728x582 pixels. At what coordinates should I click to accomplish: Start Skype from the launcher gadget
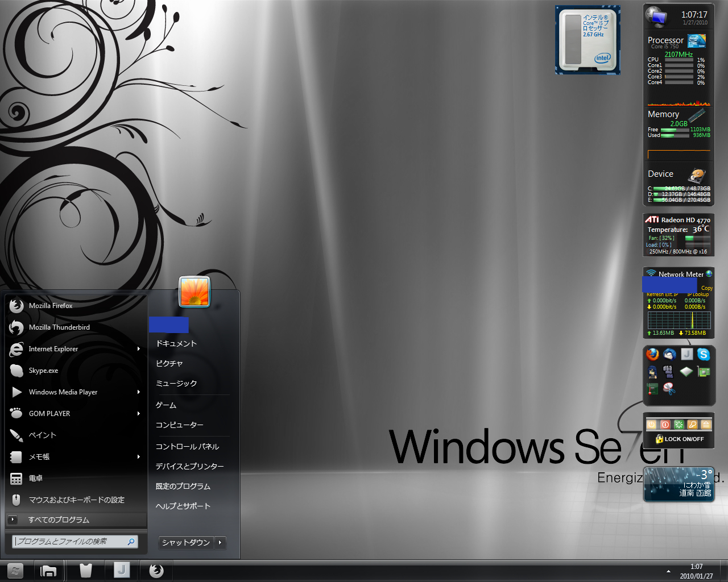click(704, 355)
